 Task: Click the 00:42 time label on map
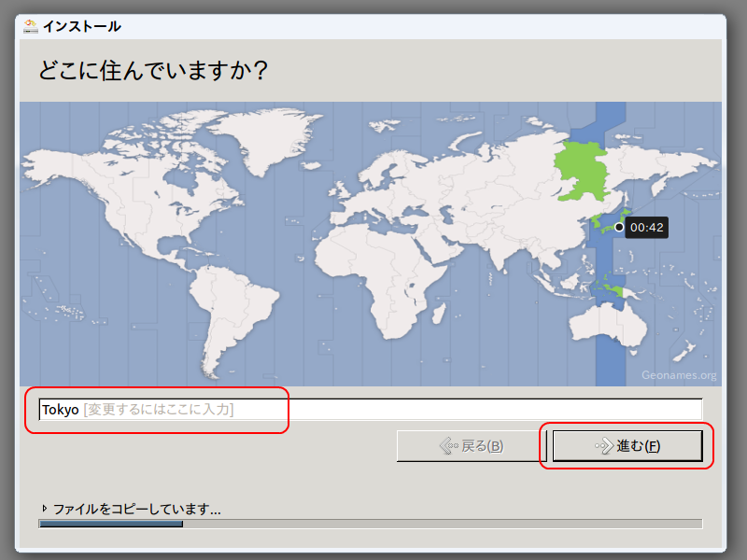coord(646,228)
